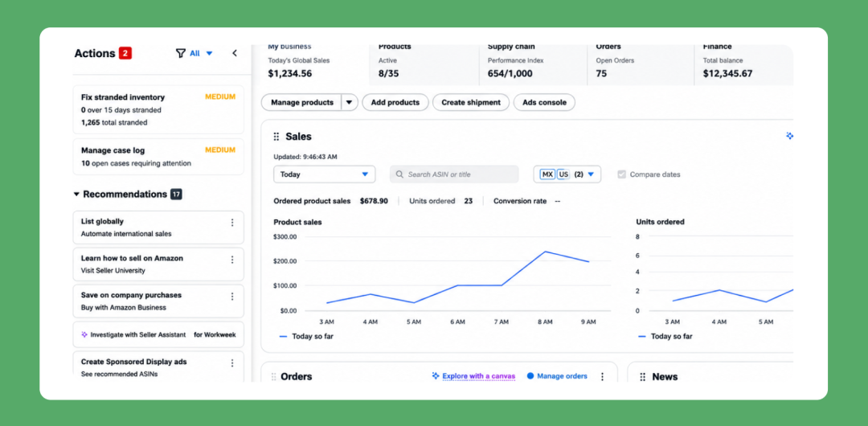868x426 pixels.
Task: Open the Today date range dropdown
Action: [x=325, y=174]
